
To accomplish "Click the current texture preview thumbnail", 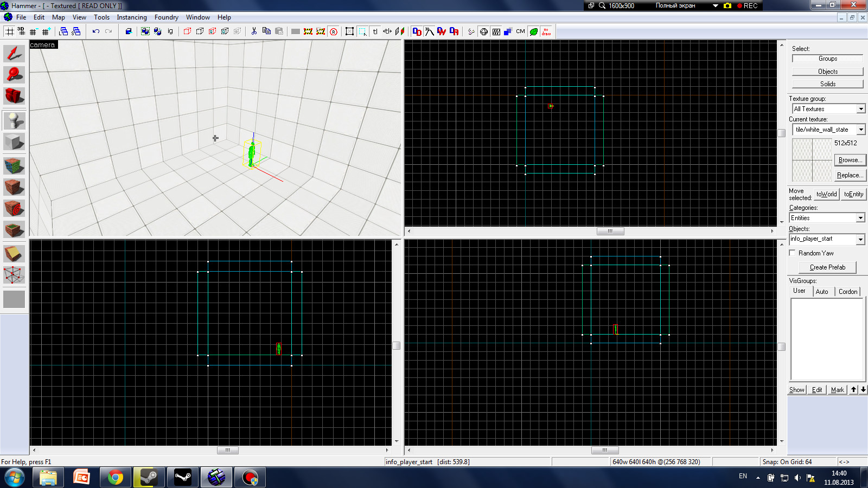I will coord(812,160).
